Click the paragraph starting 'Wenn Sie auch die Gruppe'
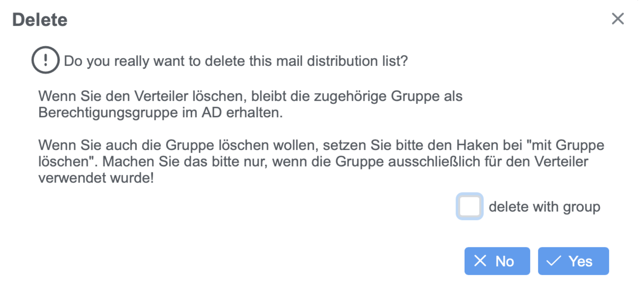Image resolution: width=644 pixels, height=293 pixels. (321, 146)
